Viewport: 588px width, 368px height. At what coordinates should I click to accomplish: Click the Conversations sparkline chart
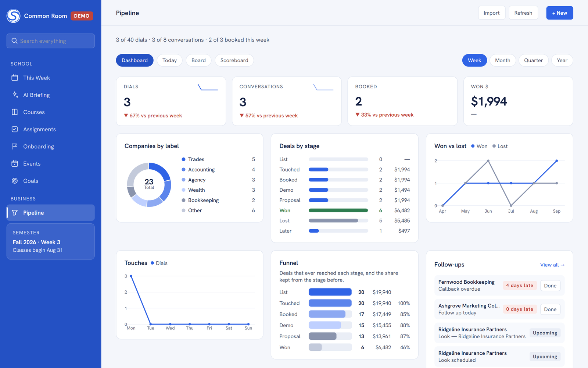pyautogui.click(x=323, y=87)
